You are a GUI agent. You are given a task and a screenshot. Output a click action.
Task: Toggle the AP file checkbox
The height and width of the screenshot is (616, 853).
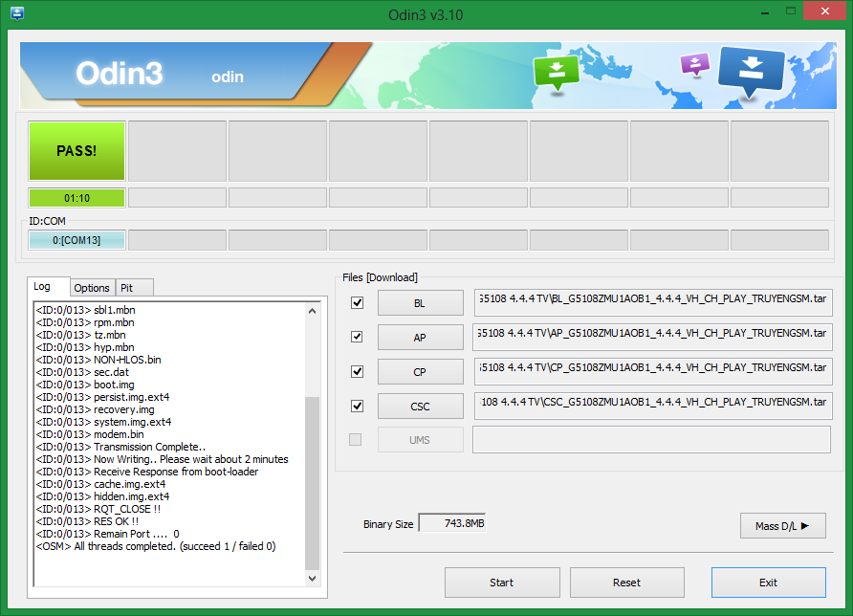(357, 337)
